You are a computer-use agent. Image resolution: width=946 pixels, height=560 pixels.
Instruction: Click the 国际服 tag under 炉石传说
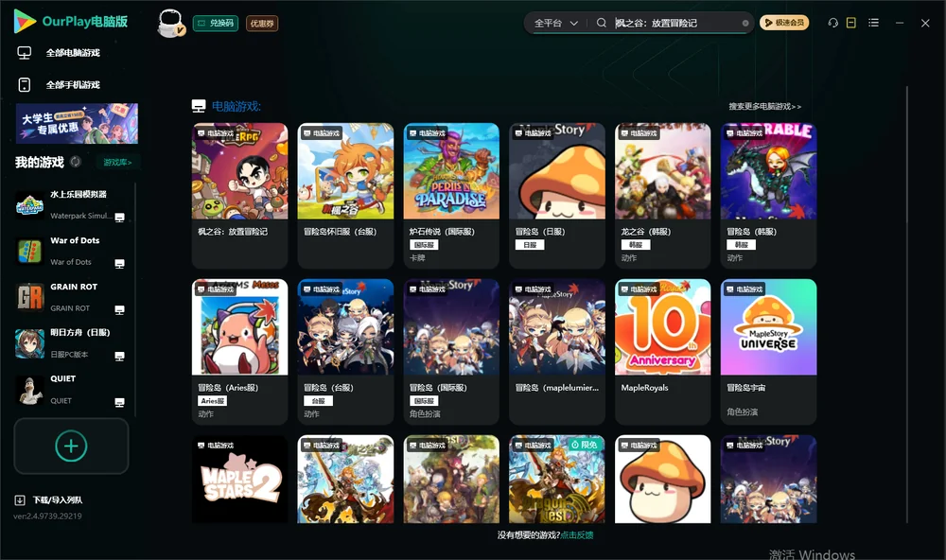(424, 245)
